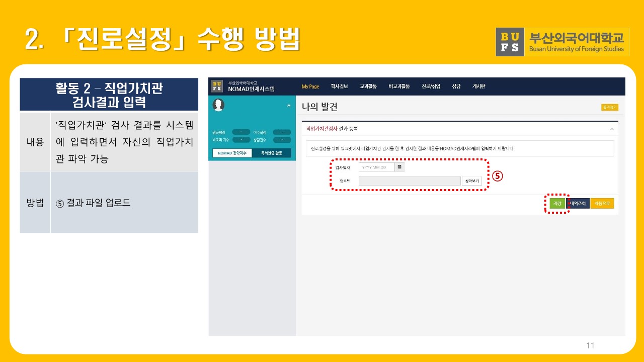Open the 진로/취업 menu
The height and width of the screenshot is (362, 644).
point(431,86)
